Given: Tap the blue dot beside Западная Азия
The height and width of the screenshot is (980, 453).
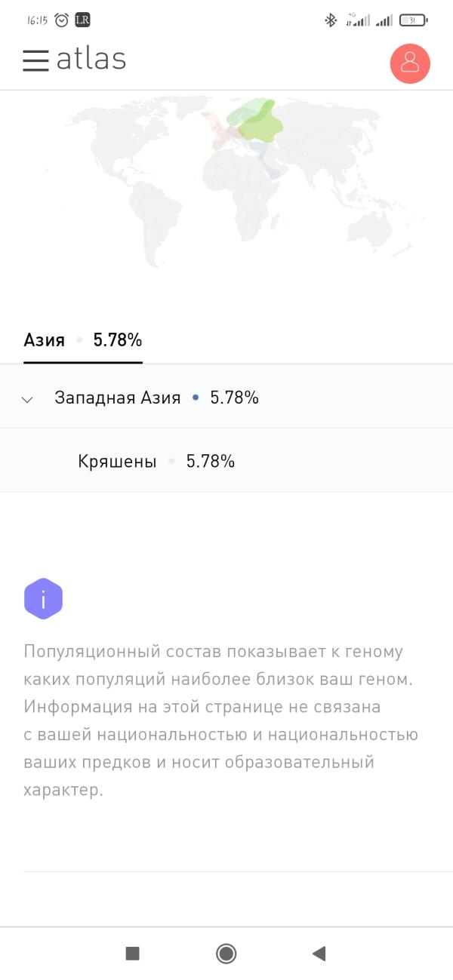Looking at the screenshot, I should 196,398.
